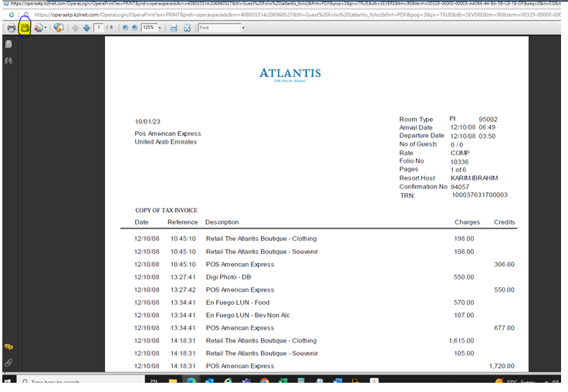Click the zoom out button

(125, 28)
